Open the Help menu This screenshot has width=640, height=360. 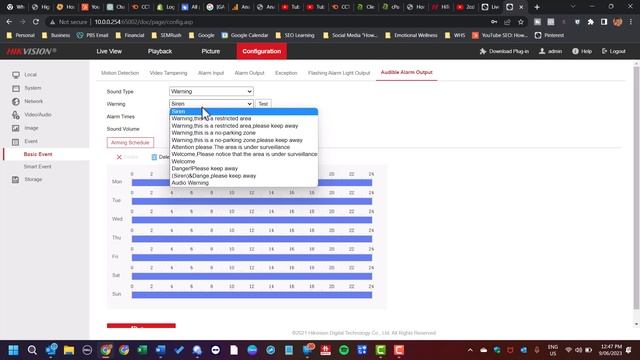click(582, 51)
